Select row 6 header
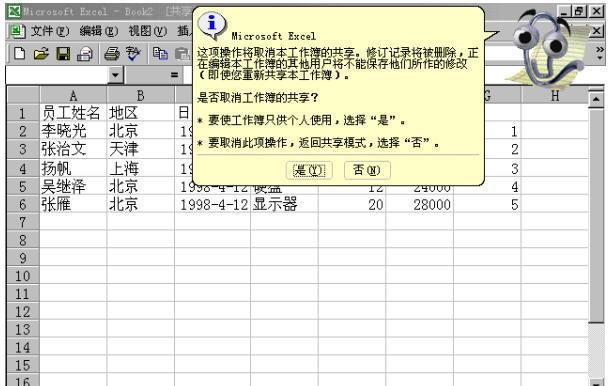The image size is (612, 386). click(23, 204)
